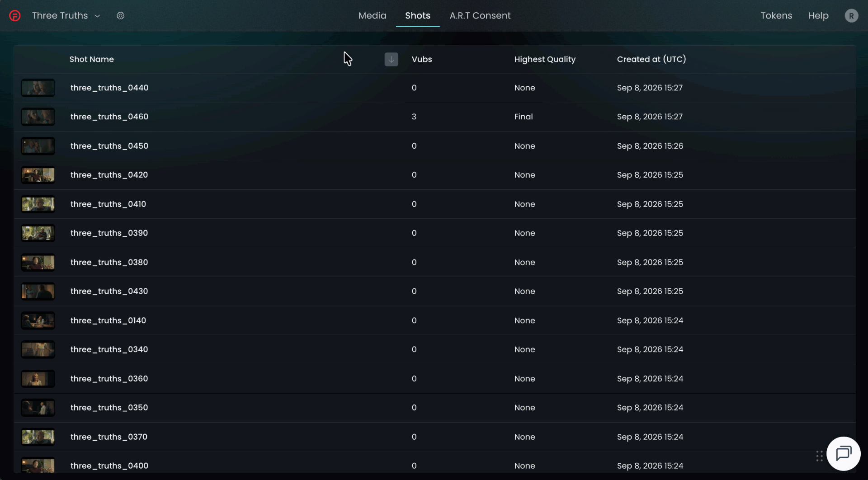
Task: Click the date of three_truths_0440 row
Action: (650, 88)
